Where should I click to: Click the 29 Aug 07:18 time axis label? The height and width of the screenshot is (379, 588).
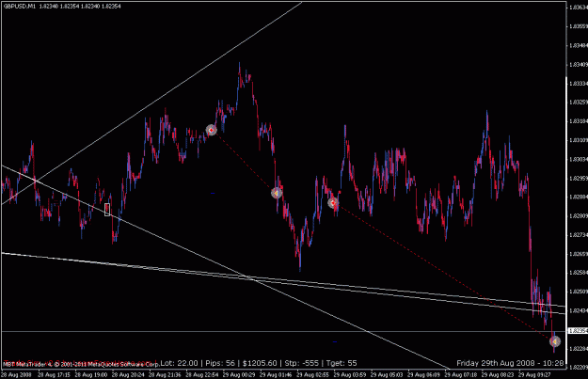(x=461, y=374)
